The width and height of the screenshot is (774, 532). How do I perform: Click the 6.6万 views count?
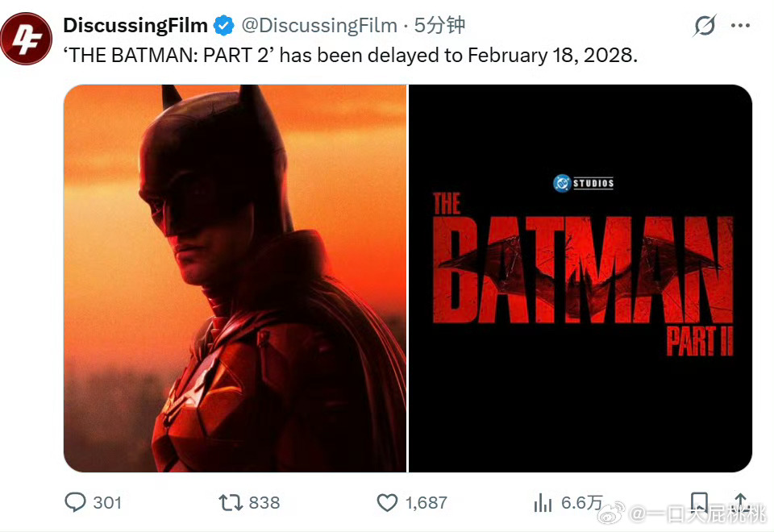click(582, 502)
